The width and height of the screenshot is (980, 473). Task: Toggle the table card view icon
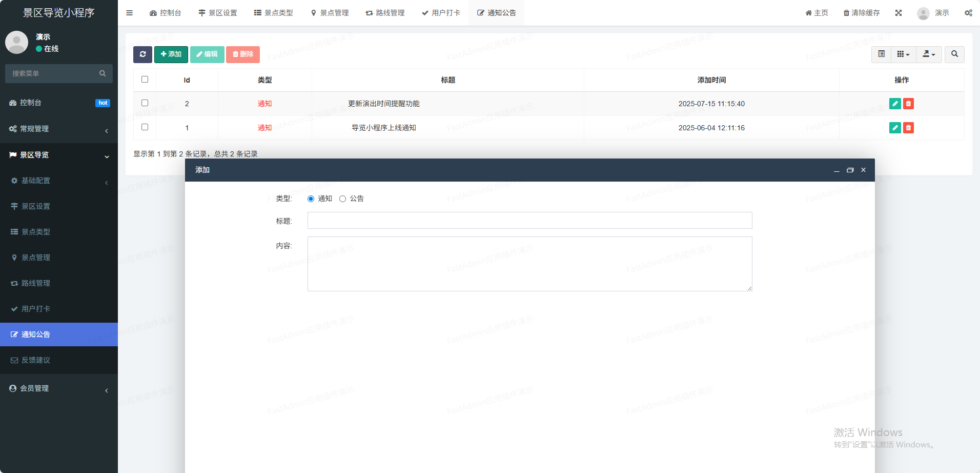tap(881, 54)
